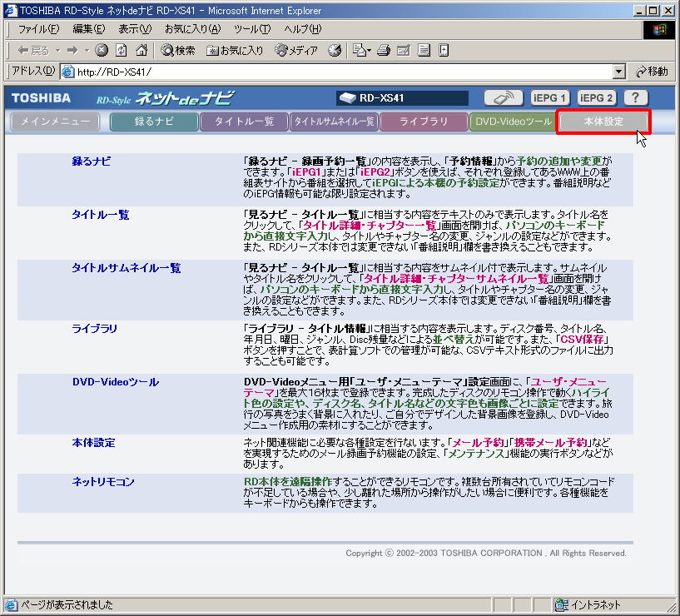This screenshot has width=680, height=616.
Task: Click the Discuss toolbar icon
Action: click(x=424, y=51)
